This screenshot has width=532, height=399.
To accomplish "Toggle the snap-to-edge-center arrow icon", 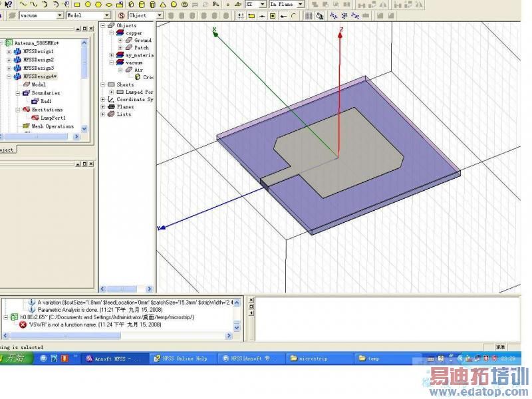I will pos(283,16).
